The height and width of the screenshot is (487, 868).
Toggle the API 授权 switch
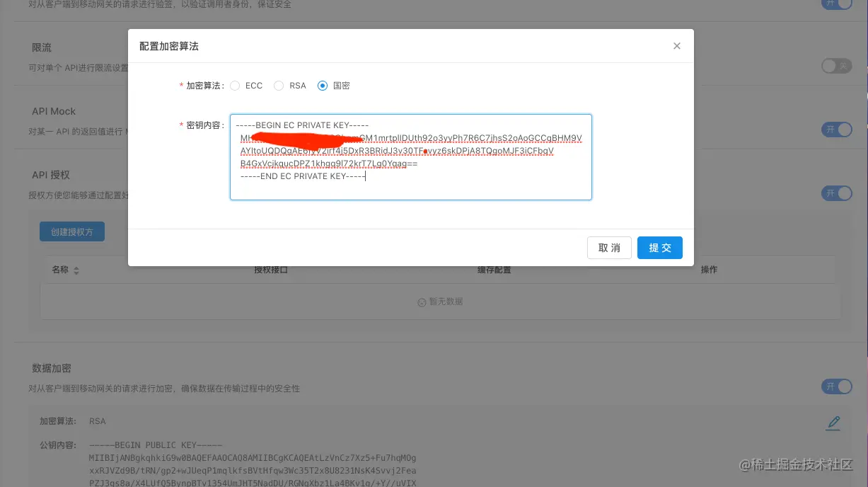coord(837,193)
